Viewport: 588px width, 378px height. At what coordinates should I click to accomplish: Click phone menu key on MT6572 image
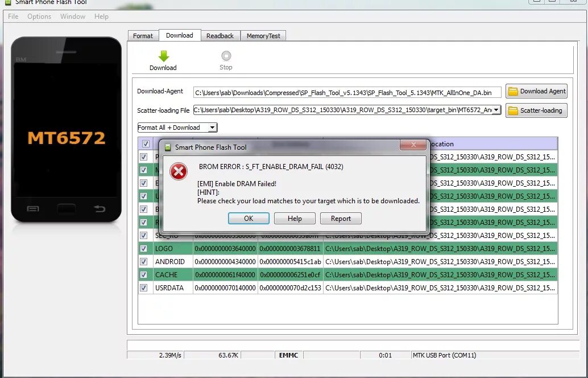coord(33,209)
